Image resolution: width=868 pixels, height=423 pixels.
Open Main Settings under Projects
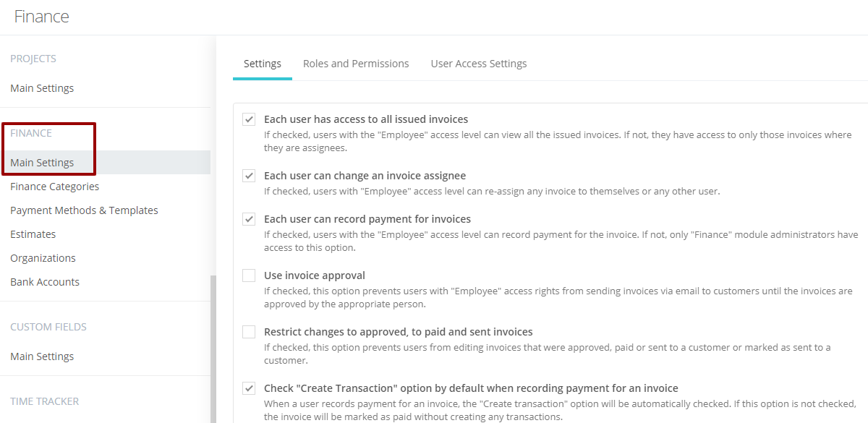pos(42,88)
